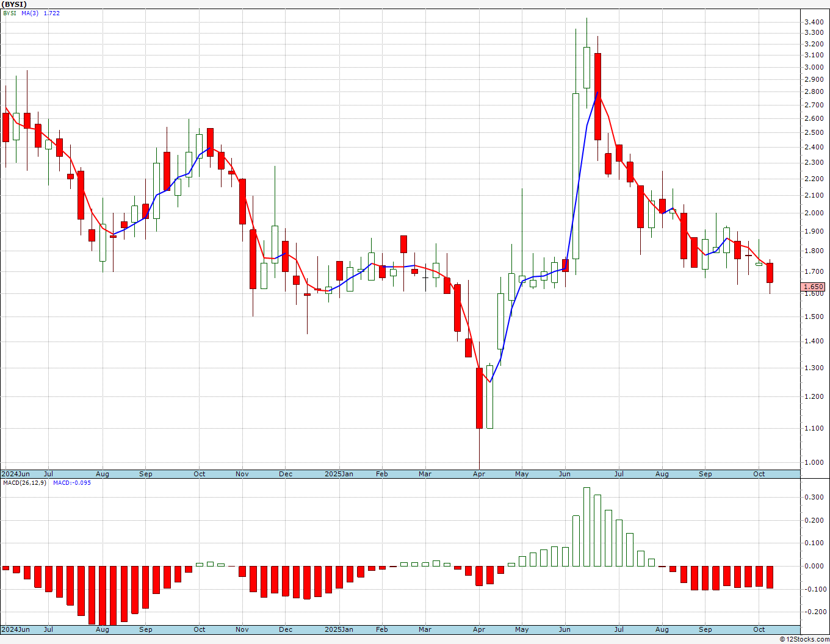The image size is (830, 644).
Task: Click the MA(3) legend label
Action: coord(30,13)
